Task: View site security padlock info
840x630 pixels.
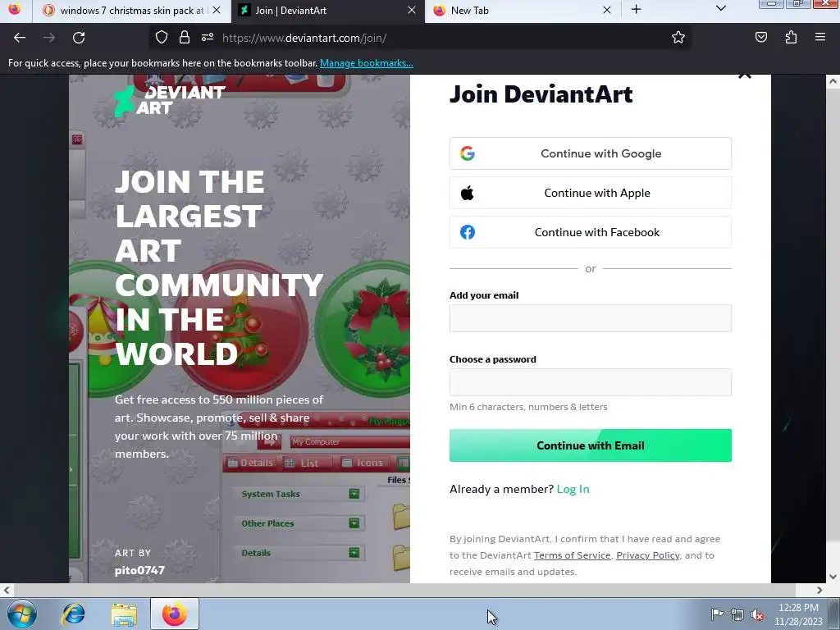Action: pos(185,38)
